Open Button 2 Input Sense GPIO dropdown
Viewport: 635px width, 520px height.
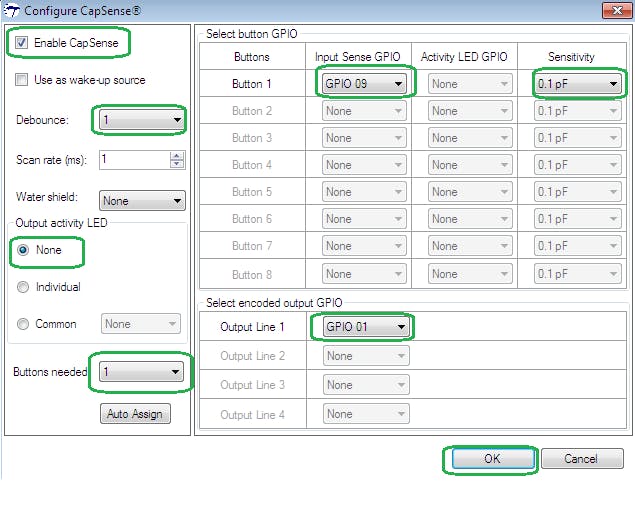click(x=364, y=111)
